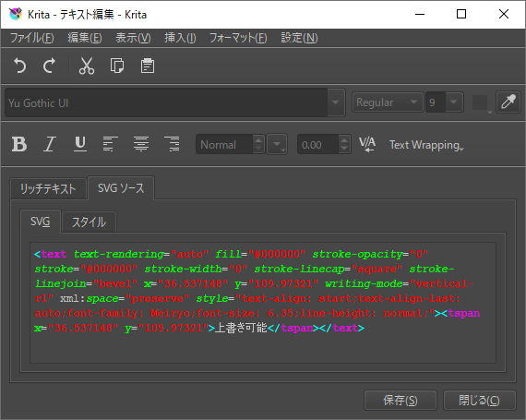
Task: Decrease the 0.00 letter spacing value
Action: click(344, 150)
